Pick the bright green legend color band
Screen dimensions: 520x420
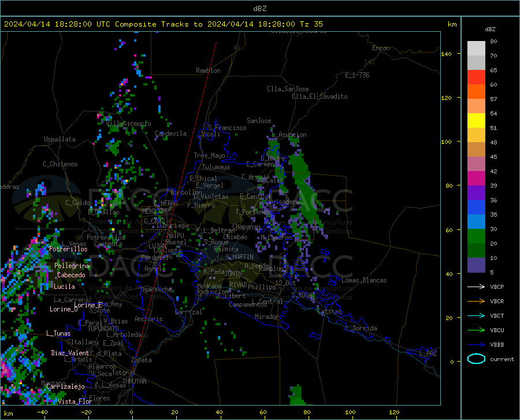point(476,236)
